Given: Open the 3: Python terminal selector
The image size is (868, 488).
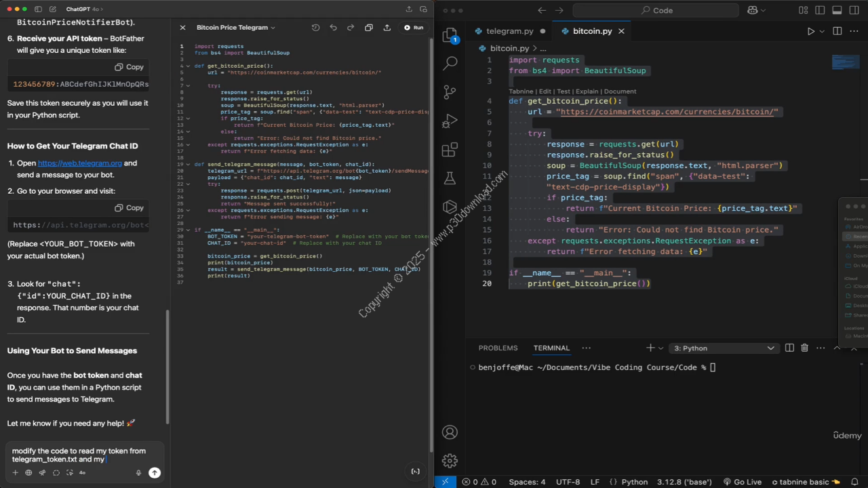Looking at the screenshot, I should click(x=724, y=348).
